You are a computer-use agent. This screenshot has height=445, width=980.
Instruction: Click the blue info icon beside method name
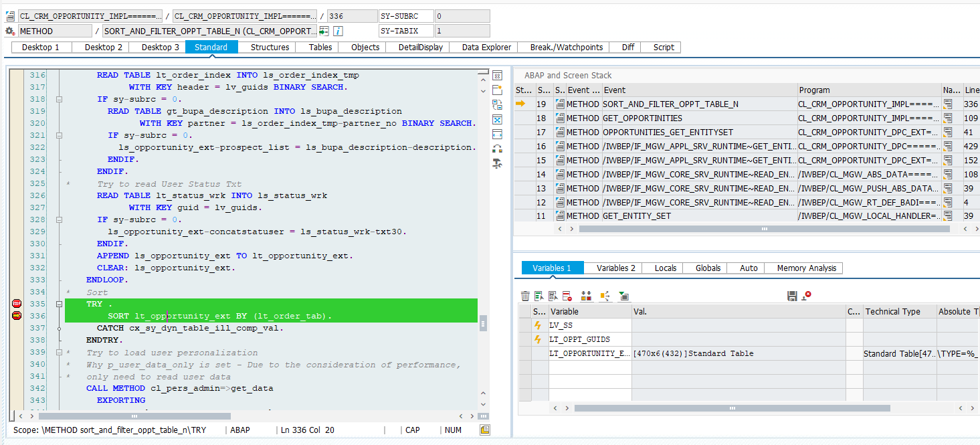(338, 31)
